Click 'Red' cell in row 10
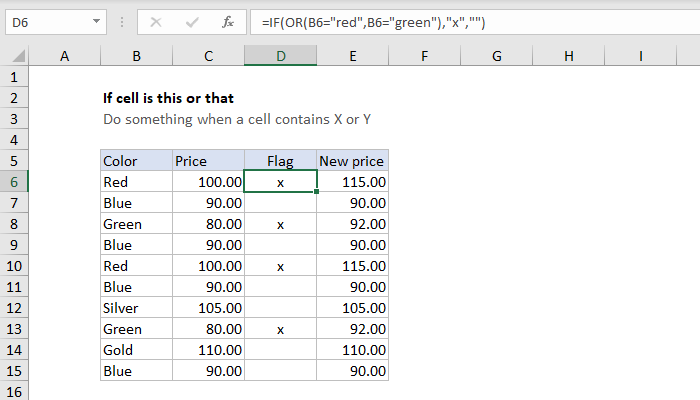700x400 pixels. point(137,266)
